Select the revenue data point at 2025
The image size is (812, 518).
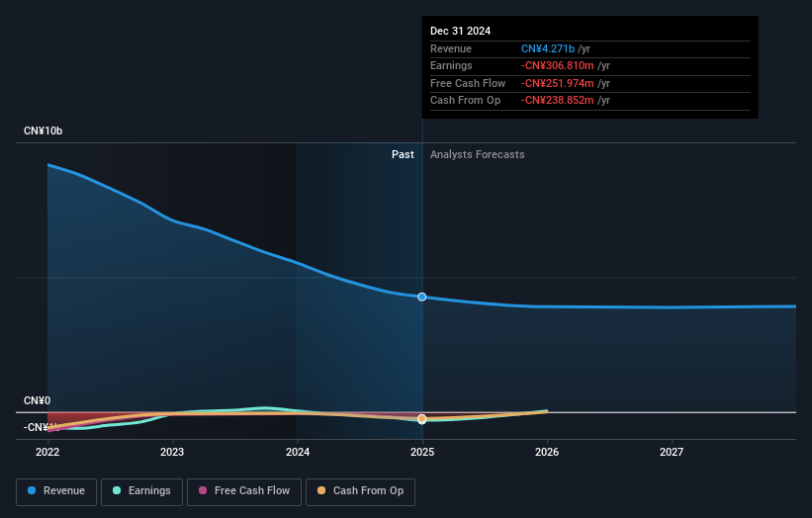pos(422,297)
